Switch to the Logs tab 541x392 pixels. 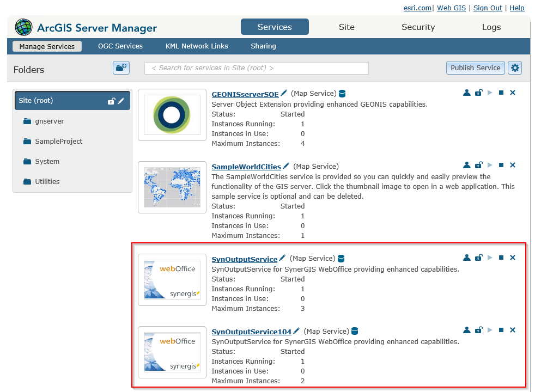pos(491,27)
